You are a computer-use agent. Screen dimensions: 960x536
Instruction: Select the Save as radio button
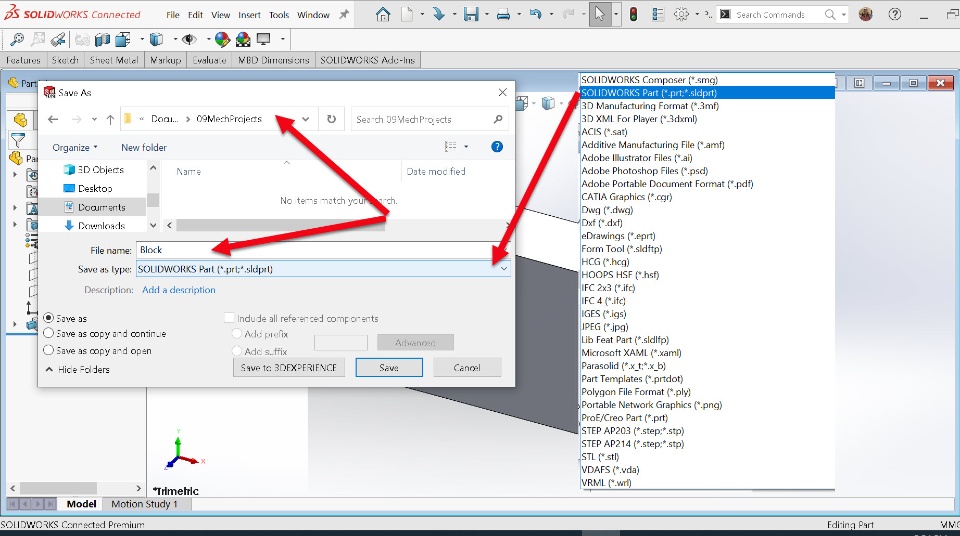coord(49,318)
